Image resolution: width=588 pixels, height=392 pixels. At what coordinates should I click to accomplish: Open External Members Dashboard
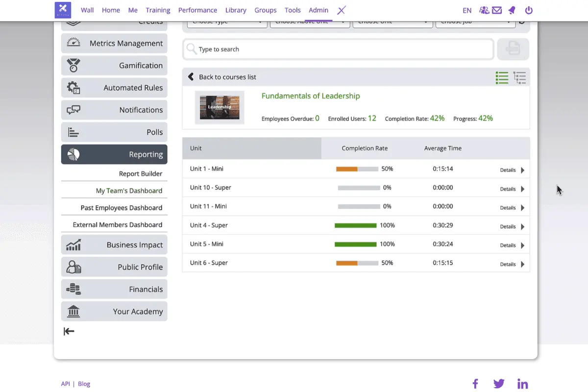[x=118, y=225]
